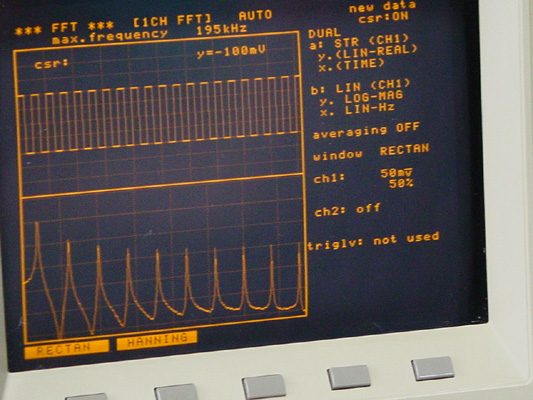Push the second gray softkey below screen
533x400 pixels.
(176, 392)
